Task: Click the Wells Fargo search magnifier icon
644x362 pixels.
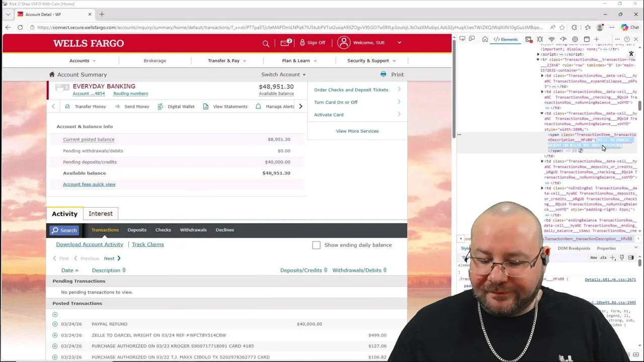Action: coord(266,43)
